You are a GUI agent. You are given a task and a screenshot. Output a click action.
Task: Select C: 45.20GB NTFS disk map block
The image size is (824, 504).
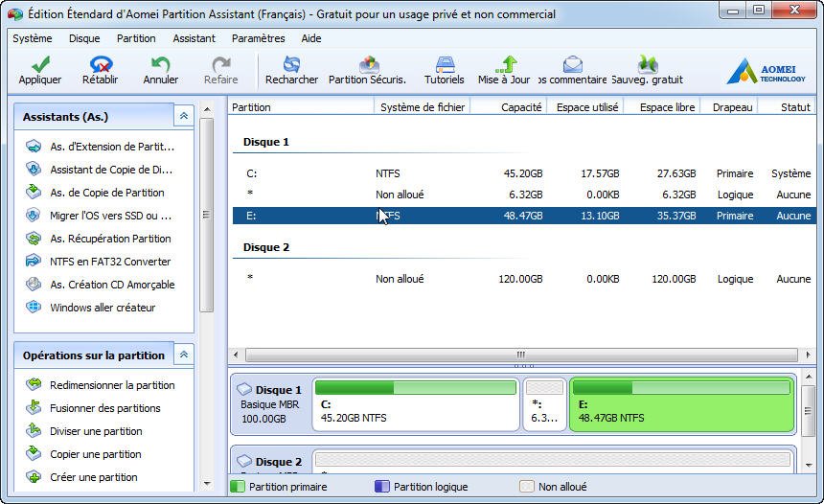[416, 404]
